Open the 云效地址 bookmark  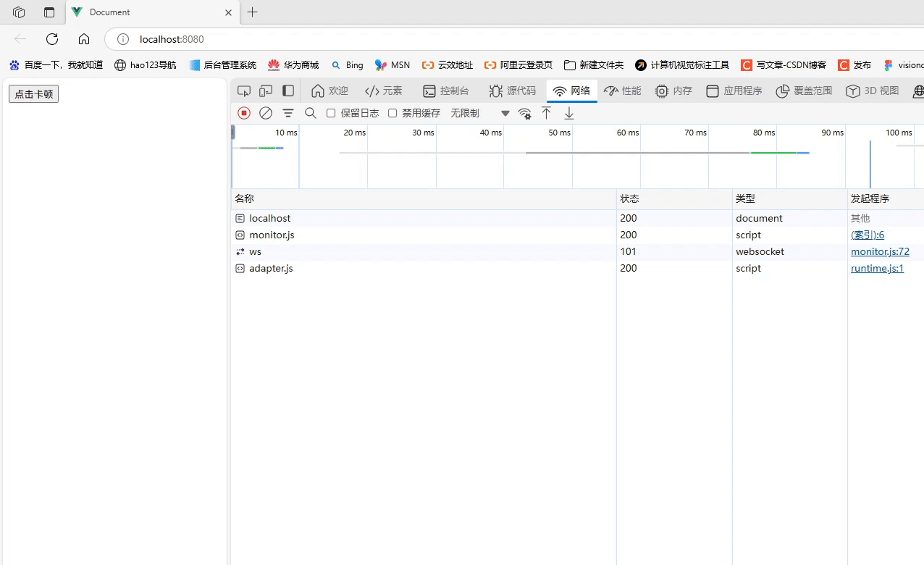tap(448, 65)
